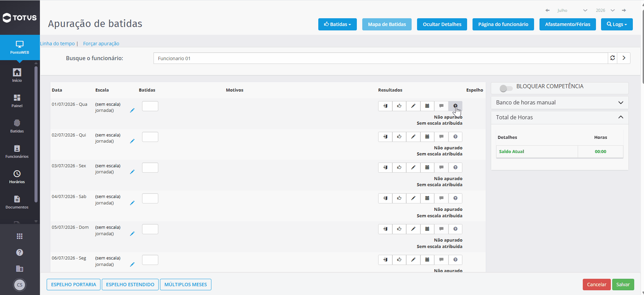644x295 pixels.
Task: Open Documentos in sidebar
Action: point(17,202)
